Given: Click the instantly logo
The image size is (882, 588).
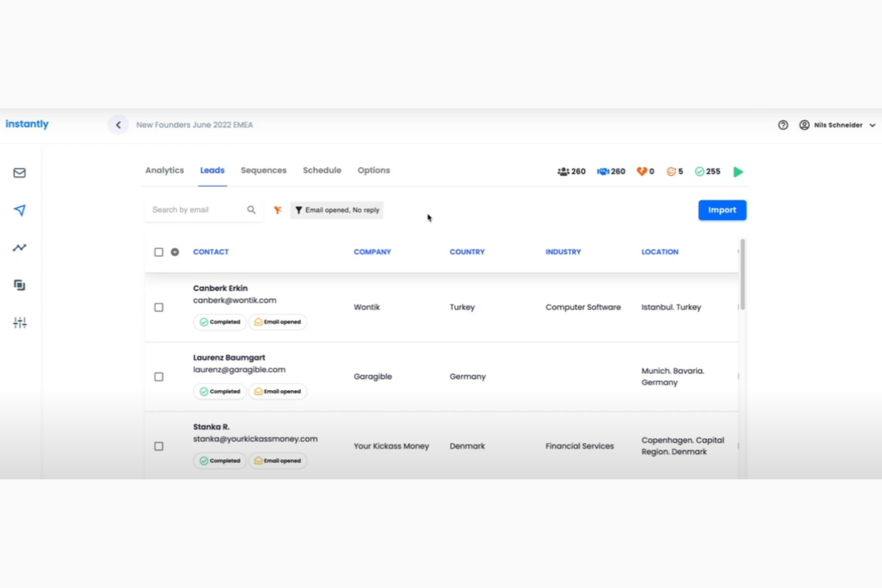Looking at the screenshot, I should click(27, 124).
